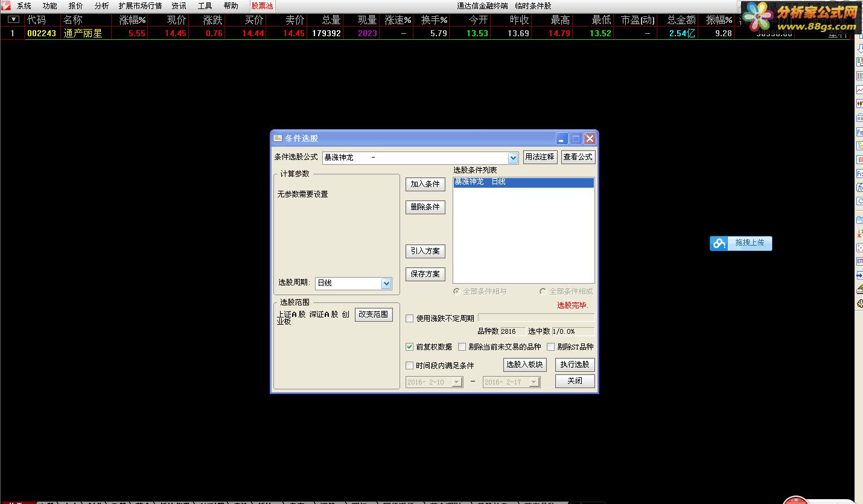The image size is (863, 504).
Task: Click 选股完毕 status text
Action: pyautogui.click(x=572, y=305)
